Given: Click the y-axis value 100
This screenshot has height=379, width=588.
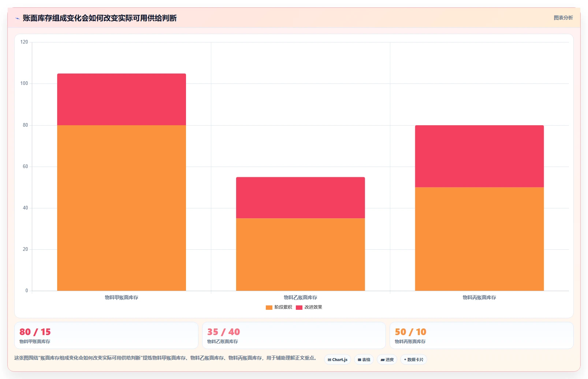Looking at the screenshot, I should coord(24,83).
